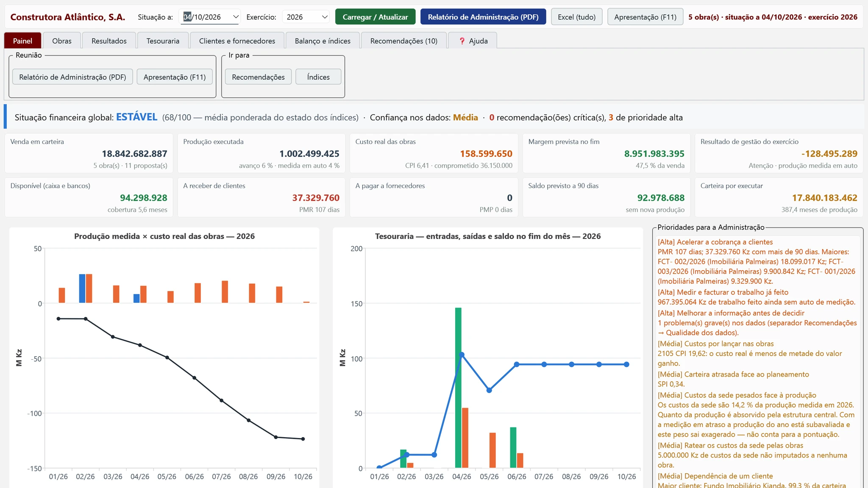Click priority '[Alta] Medir e facturar o trabalho já feito'
The image size is (868, 488).
(x=723, y=292)
